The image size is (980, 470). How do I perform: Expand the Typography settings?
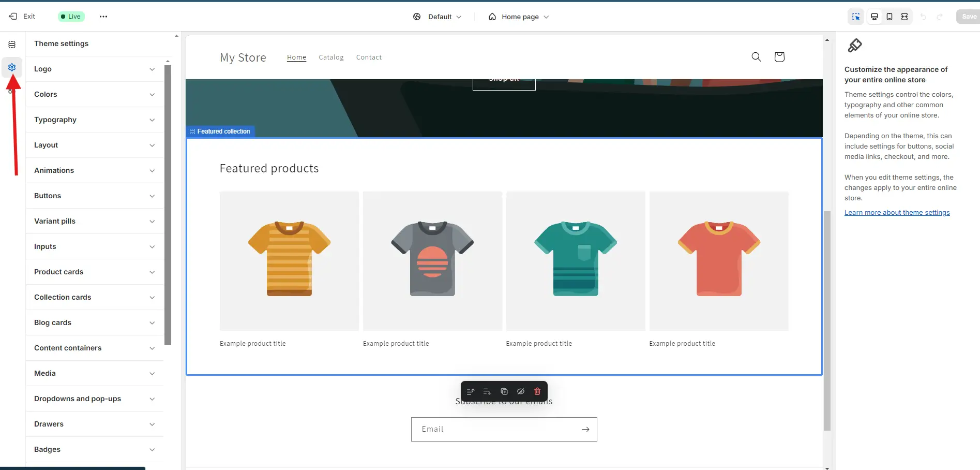tap(95, 120)
